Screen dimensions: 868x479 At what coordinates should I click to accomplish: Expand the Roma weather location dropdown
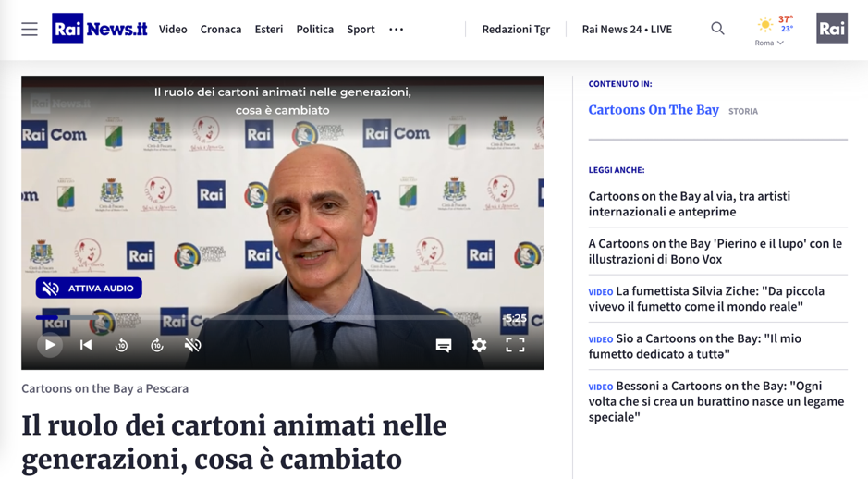[x=769, y=43]
